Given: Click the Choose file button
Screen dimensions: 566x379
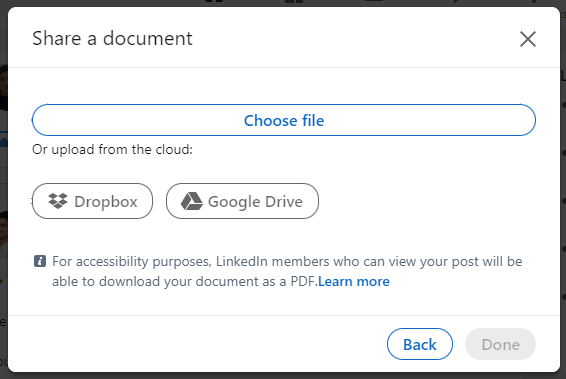Looking at the screenshot, I should click(x=284, y=120).
